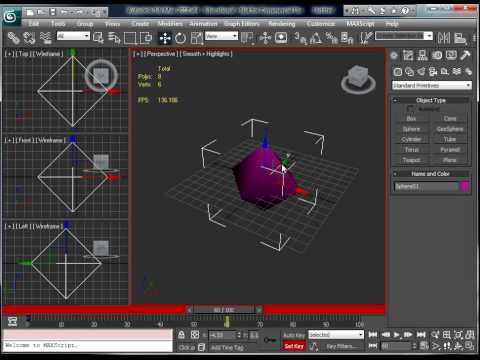Choose the Rectangular Selection Region tool
This screenshot has height=360, width=480.
(130, 38)
